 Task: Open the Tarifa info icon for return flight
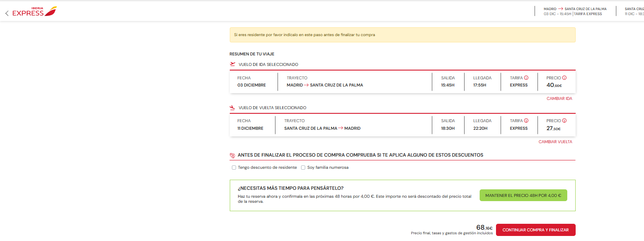(x=526, y=120)
